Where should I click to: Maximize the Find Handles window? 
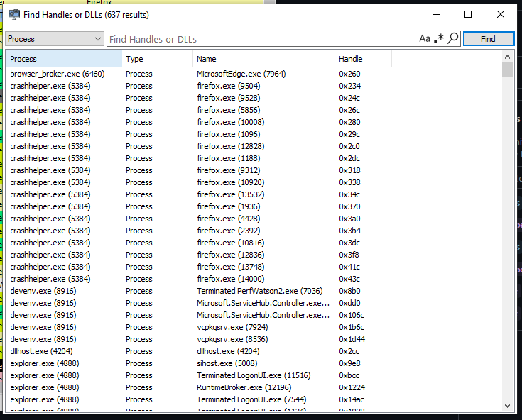[x=468, y=14]
